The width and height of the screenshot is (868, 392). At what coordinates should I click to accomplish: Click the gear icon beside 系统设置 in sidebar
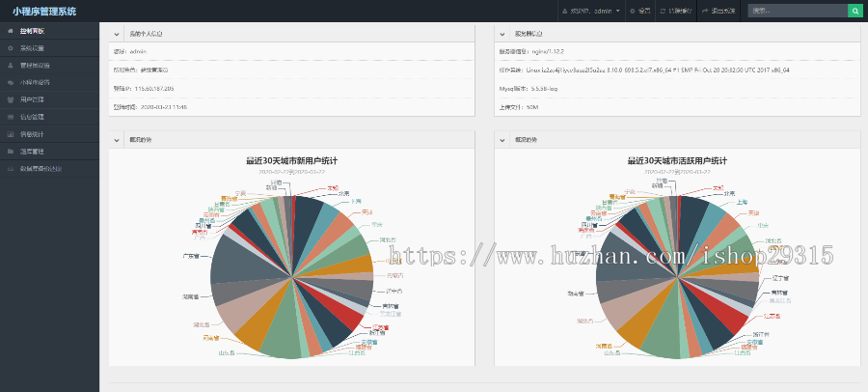tap(11, 48)
